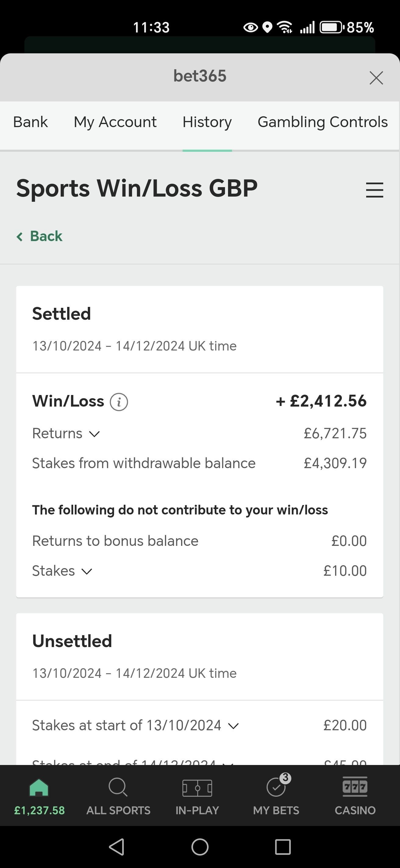Expand Stakes at start of 13/10/2024
This screenshot has width=400, height=868.
pyautogui.click(x=233, y=726)
